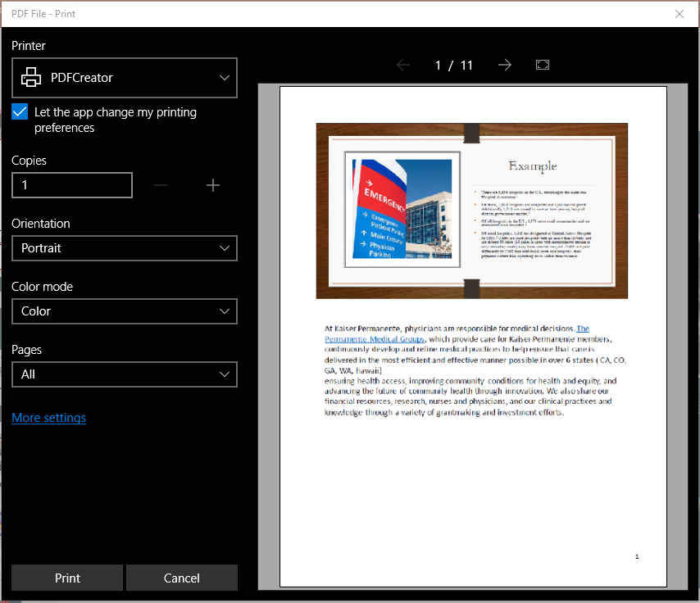700x603 pixels.
Task: Click the 'Copies' section label
Action: click(x=29, y=161)
